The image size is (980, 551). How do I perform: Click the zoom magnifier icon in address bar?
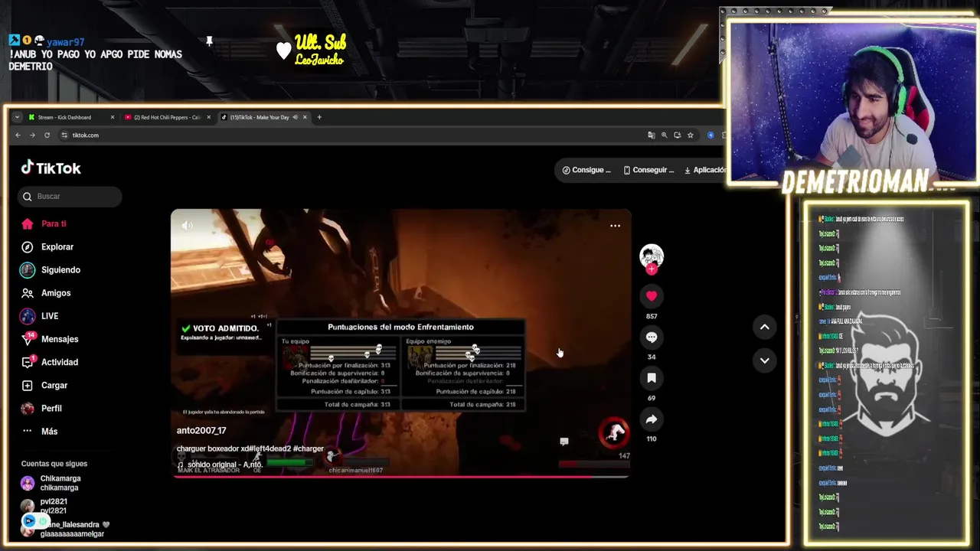point(665,135)
